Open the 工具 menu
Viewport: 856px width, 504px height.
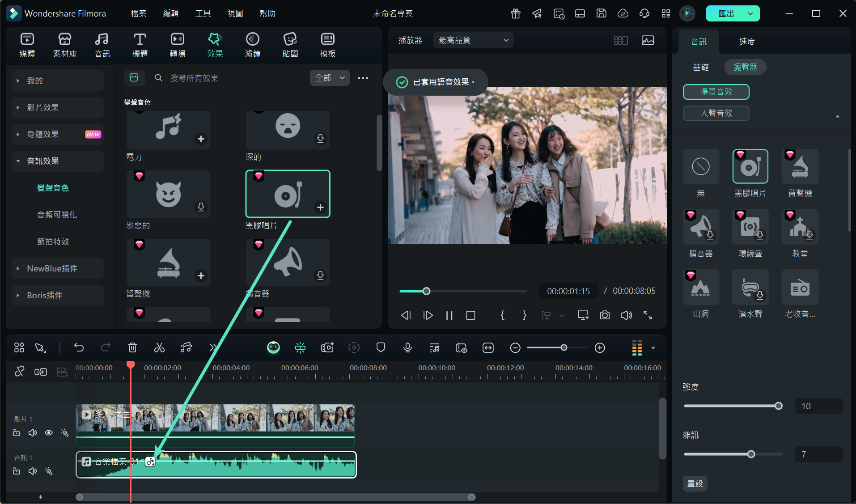tap(203, 13)
